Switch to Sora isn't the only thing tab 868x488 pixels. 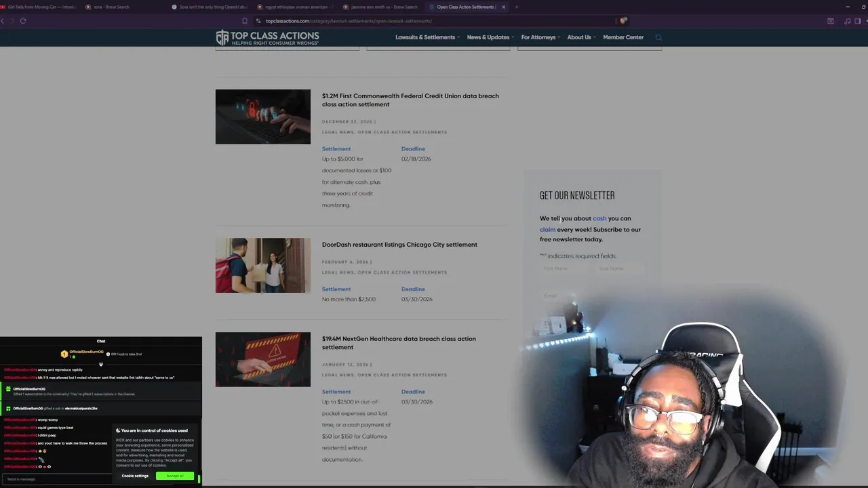210,7
